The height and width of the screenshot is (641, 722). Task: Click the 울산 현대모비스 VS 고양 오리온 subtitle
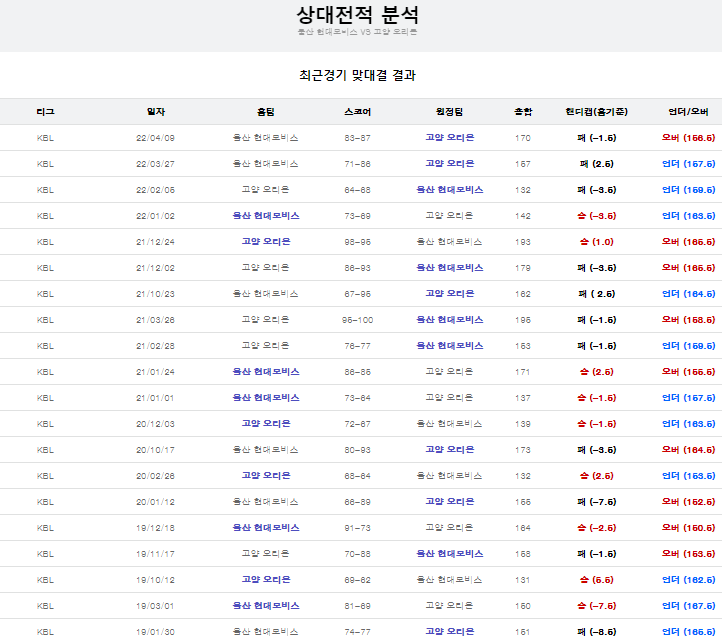357,32
